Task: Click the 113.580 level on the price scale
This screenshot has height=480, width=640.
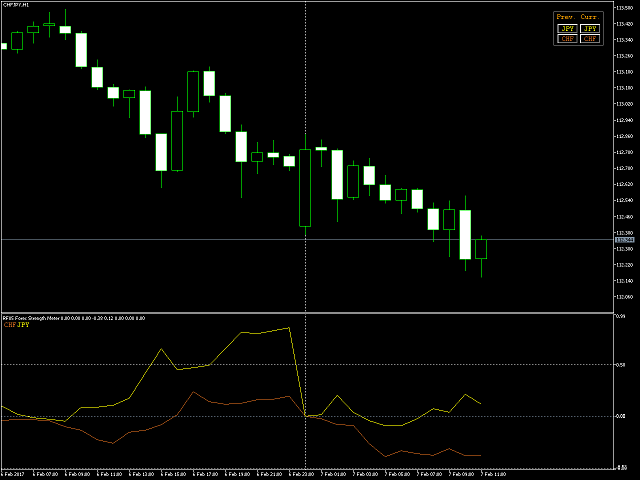Action: click(624, 7)
